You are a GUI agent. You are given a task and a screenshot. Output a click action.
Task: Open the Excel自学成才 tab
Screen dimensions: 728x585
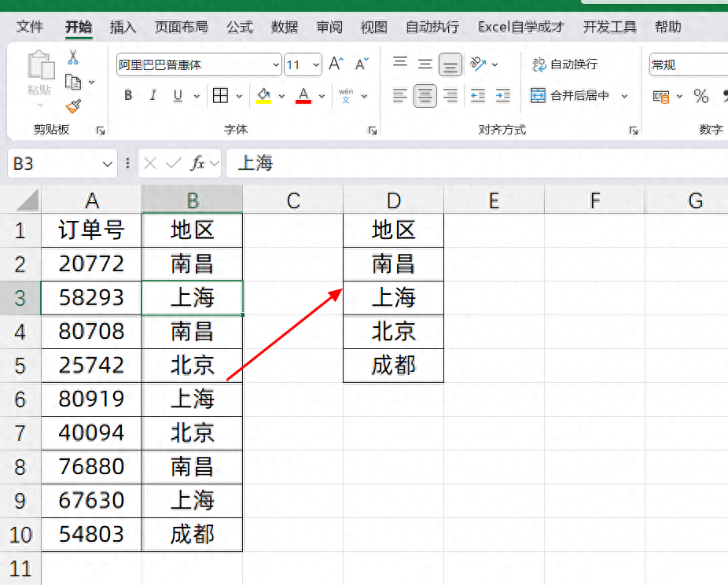click(x=521, y=27)
